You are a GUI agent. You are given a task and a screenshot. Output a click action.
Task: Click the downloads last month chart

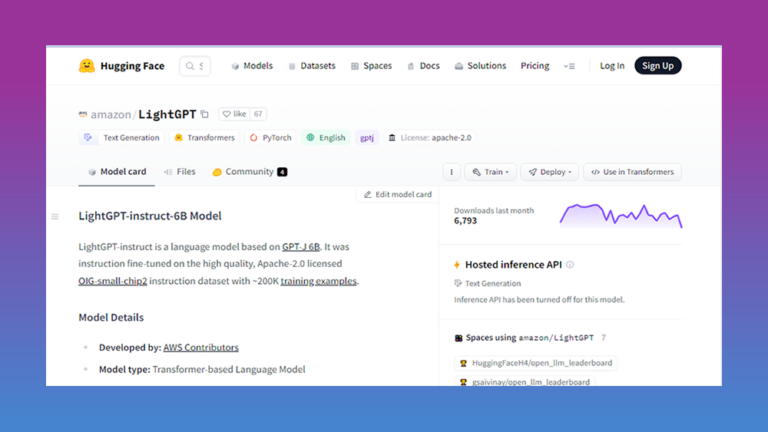click(621, 216)
